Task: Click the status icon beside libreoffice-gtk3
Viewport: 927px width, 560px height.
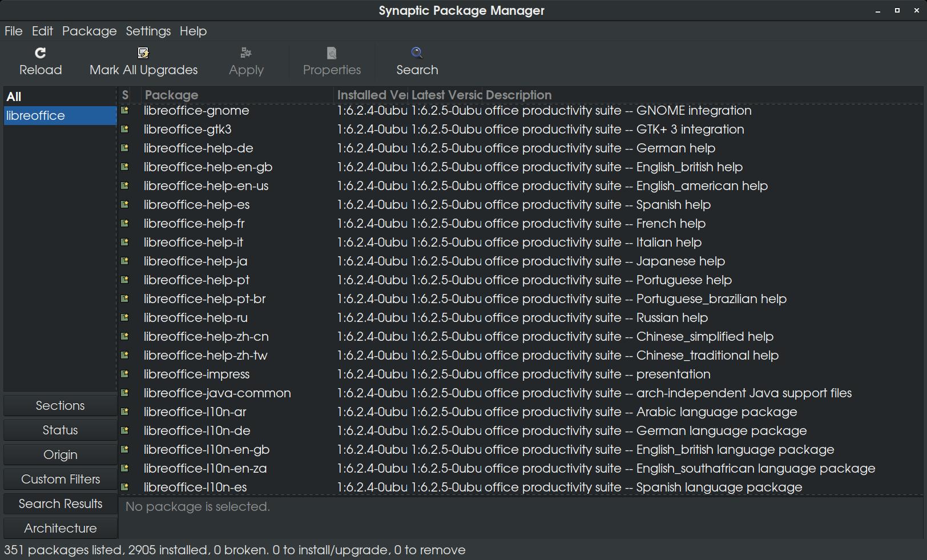Action: click(x=125, y=129)
